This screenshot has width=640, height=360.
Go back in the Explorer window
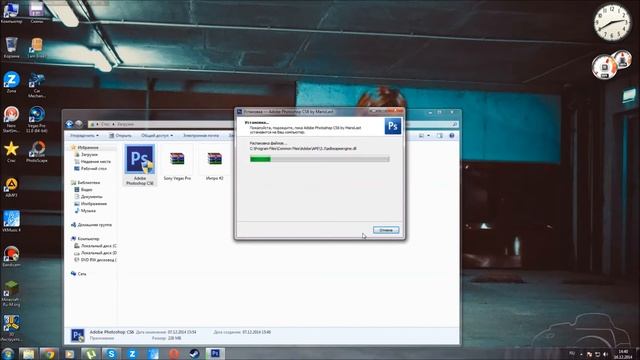(69, 124)
